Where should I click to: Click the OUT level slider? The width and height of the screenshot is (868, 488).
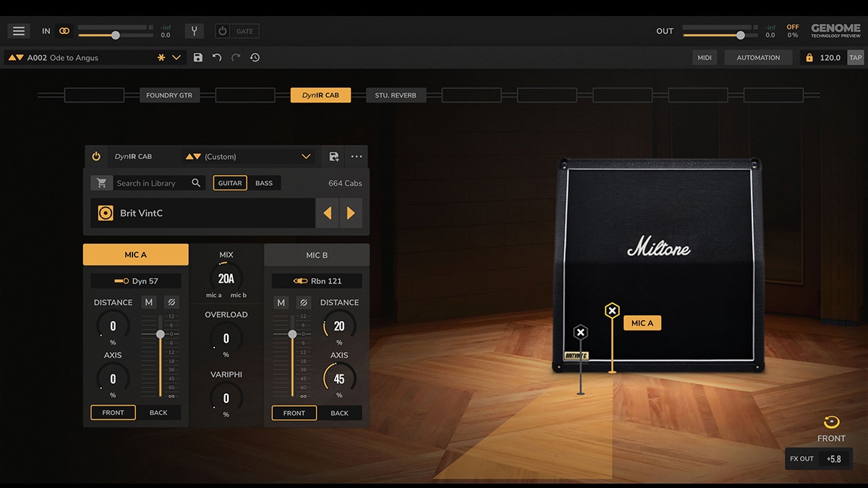pyautogui.click(x=713, y=35)
